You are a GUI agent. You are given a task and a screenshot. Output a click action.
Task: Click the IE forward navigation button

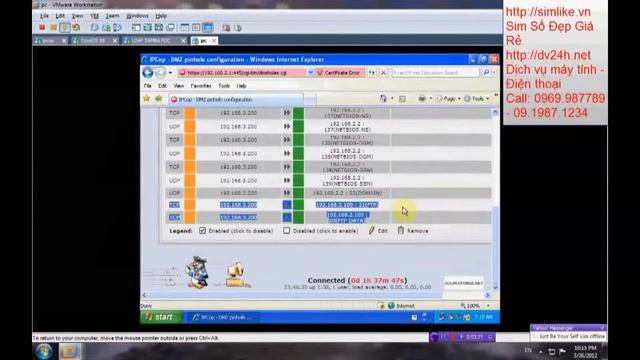click(x=160, y=73)
